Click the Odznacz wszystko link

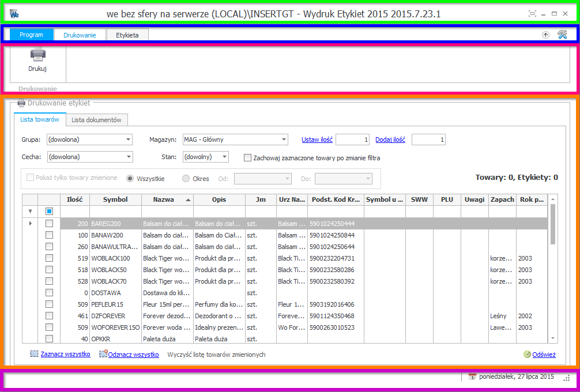134,355
